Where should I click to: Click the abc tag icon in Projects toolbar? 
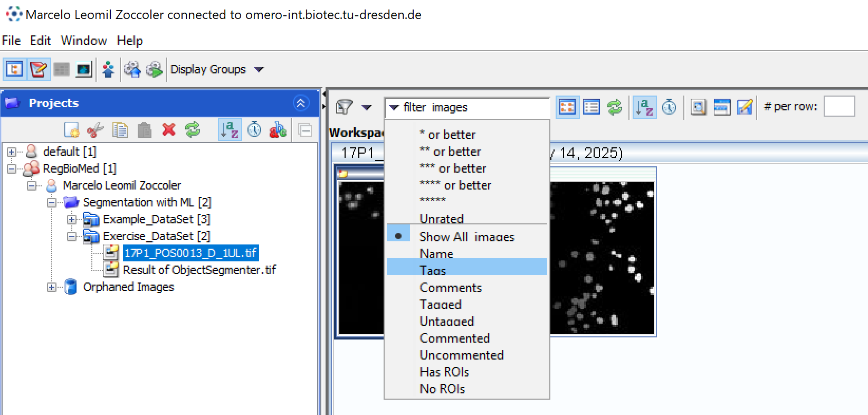tap(278, 129)
